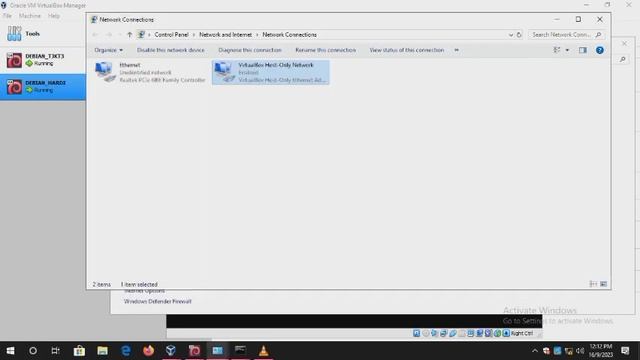Click the Back navigation arrow
The image size is (640, 360).
click(x=95, y=35)
